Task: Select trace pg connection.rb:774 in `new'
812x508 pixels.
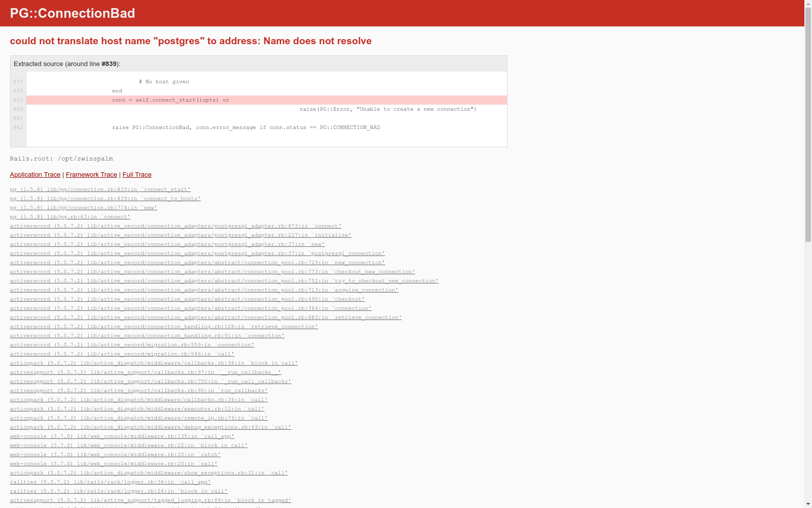Action: [x=83, y=208]
